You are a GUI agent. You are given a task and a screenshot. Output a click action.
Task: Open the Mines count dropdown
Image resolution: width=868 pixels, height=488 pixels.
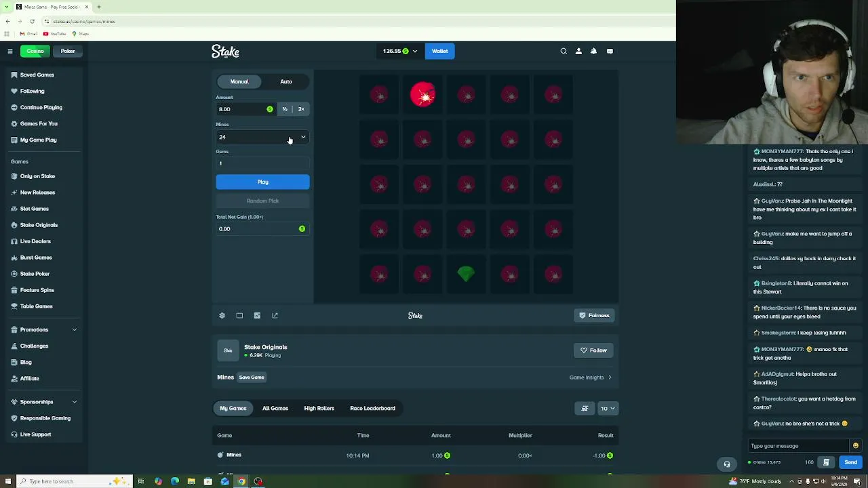(262, 137)
